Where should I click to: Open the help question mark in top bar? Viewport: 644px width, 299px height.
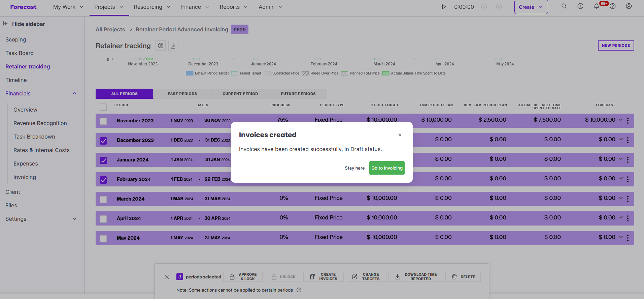click(613, 6)
